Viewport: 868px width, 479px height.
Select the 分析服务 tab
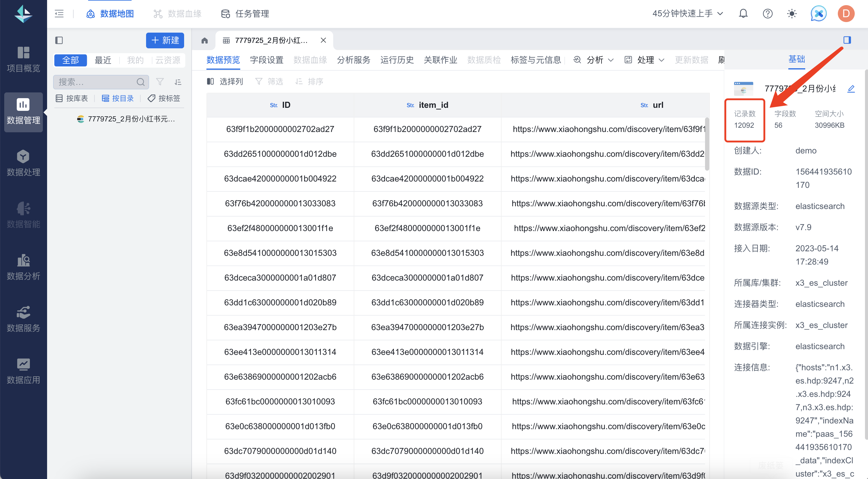tap(353, 60)
